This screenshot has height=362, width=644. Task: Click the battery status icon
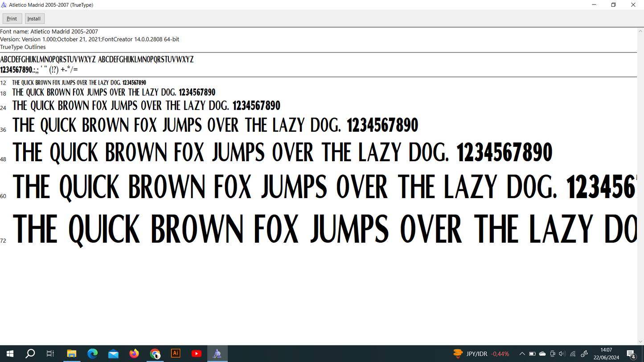pyautogui.click(x=532, y=354)
